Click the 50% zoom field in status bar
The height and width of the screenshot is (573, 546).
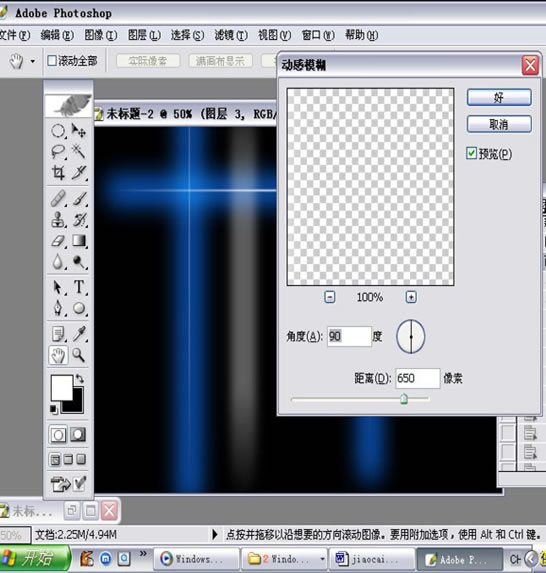(15, 535)
